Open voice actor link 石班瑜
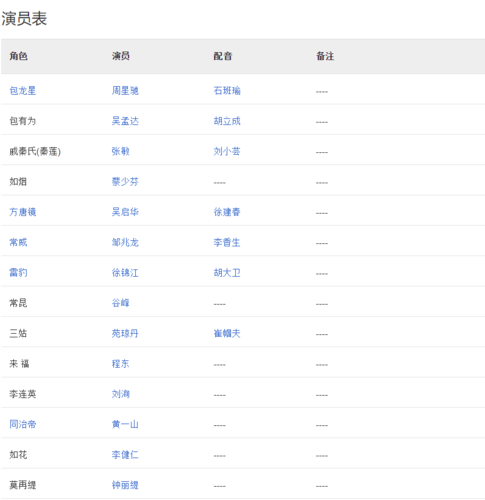 coord(227,91)
